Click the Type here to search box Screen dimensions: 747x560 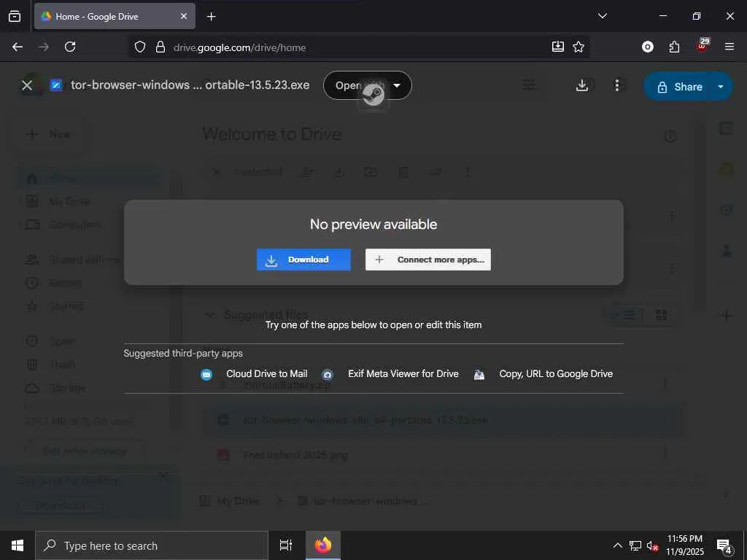coord(152,545)
